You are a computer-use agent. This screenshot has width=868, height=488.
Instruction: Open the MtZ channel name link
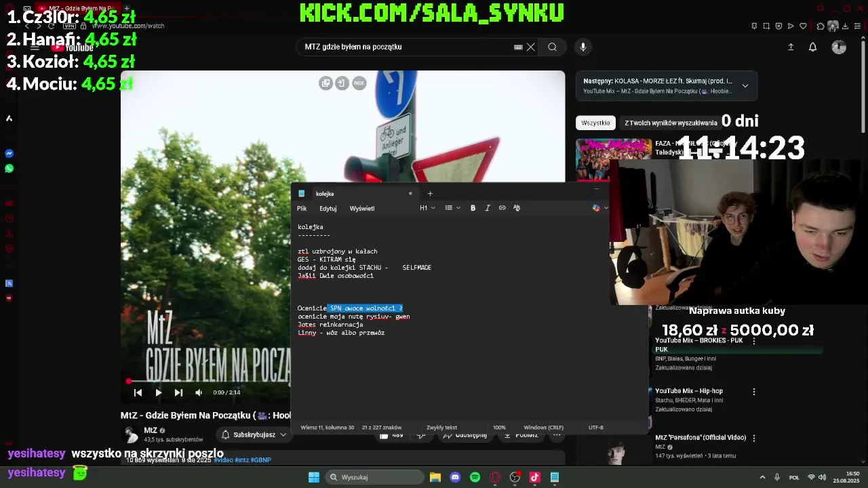point(151,430)
